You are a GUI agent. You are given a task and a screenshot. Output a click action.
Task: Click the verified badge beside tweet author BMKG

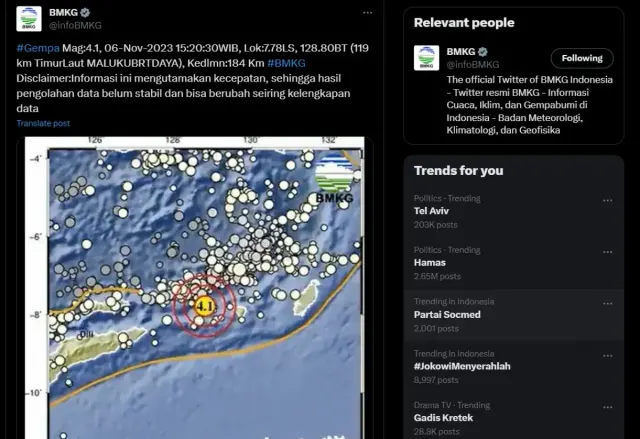tap(85, 13)
